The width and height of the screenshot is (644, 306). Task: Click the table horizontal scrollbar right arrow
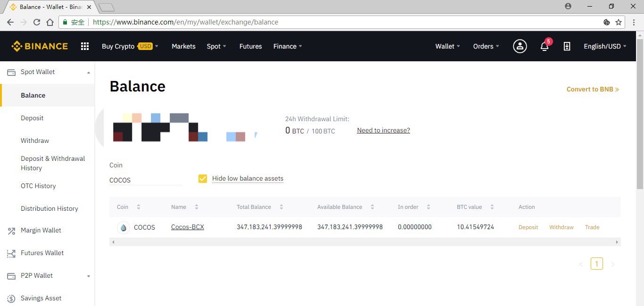[x=617, y=242]
